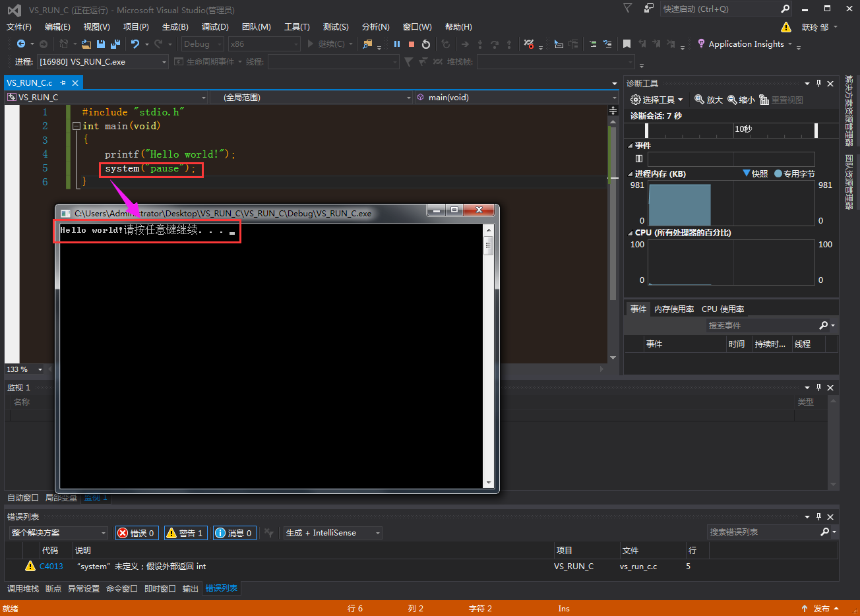This screenshot has height=616, width=860.
Task: Click the Find in Files toolbar icon
Action: pyautogui.click(x=368, y=44)
